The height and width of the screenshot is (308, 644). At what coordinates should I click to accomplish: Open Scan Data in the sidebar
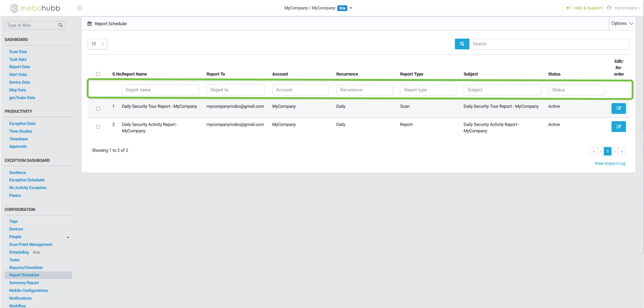click(18, 52)
